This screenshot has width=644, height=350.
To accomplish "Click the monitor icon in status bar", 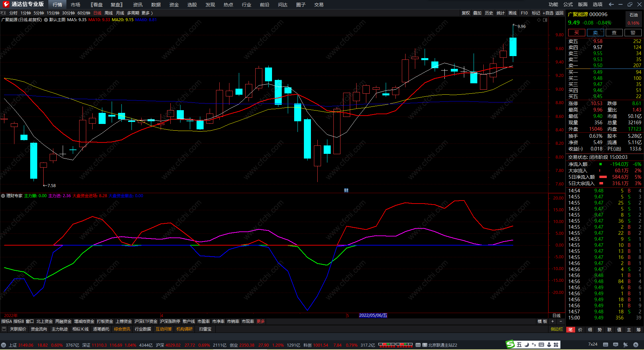I will [615, 345].
